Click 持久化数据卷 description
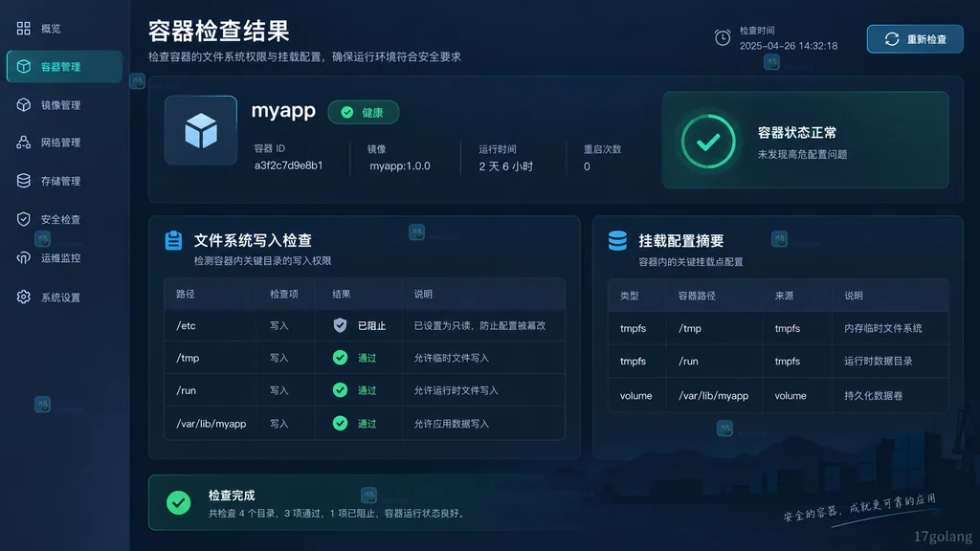 (873, 395)
